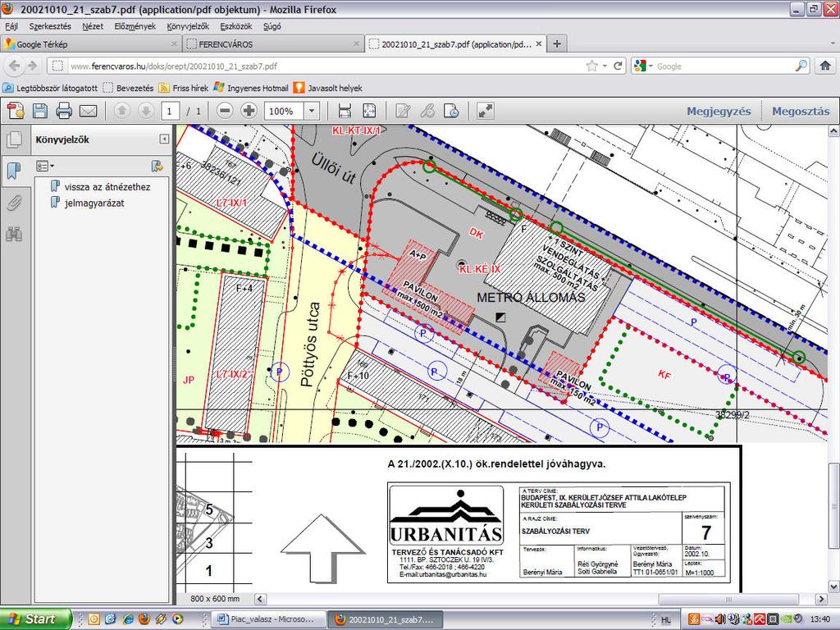Click new bookmark icon in panel
The height and width of the screenshot is (630, 840).
coord(157,166)
